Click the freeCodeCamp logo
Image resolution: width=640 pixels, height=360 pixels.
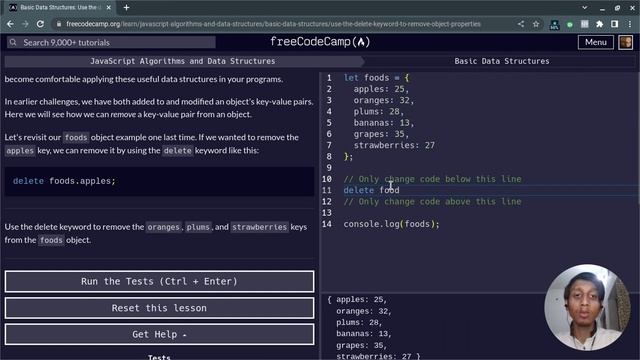click(x=320, y=42)
